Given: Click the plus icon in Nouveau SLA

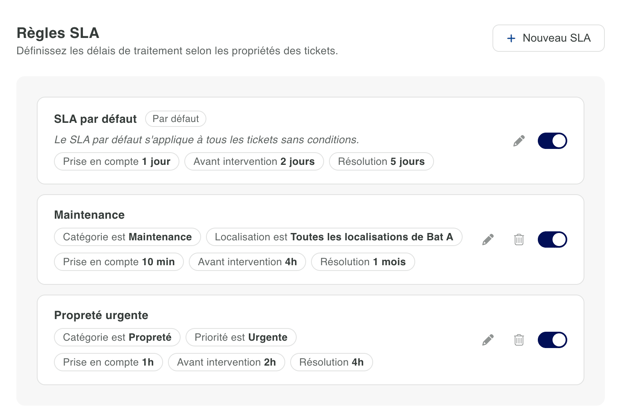Looking at the screenshot, I should (511, 38).
